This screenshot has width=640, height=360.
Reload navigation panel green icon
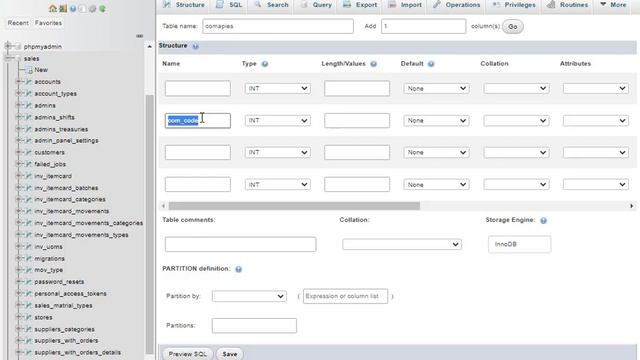point(102,8)
